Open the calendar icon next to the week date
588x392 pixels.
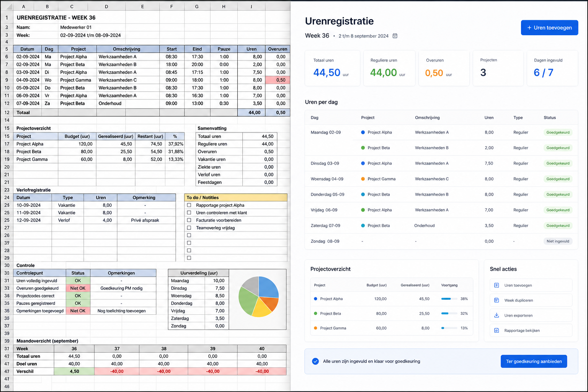[x=395, y=36]
